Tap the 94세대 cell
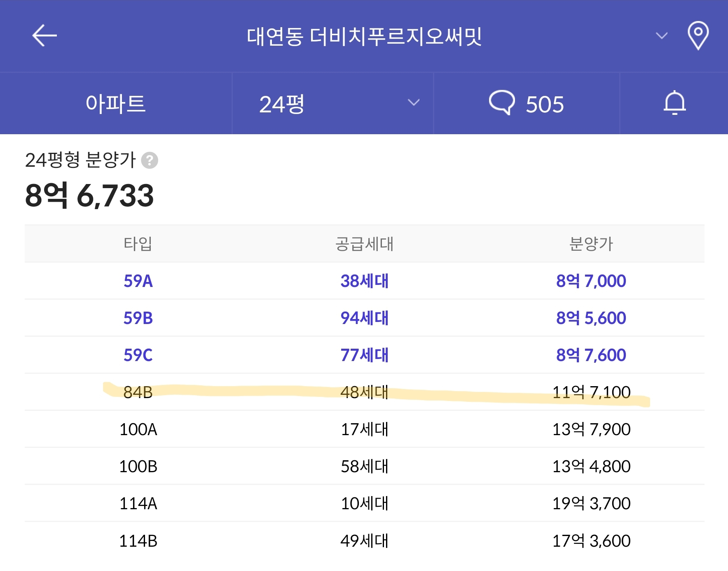The image size is (728, 571). coord(365,318)
